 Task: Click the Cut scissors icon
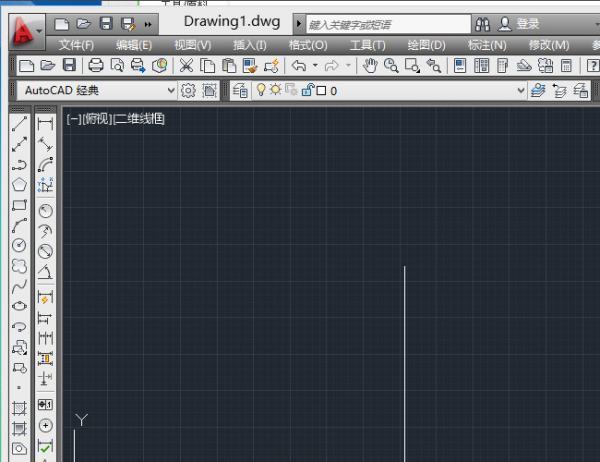pos(186,65)
